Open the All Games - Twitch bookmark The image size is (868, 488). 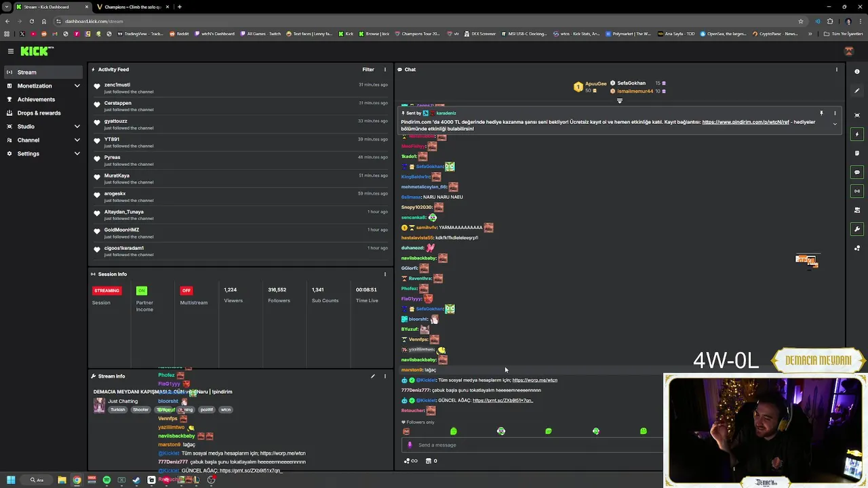pos(260,34)
